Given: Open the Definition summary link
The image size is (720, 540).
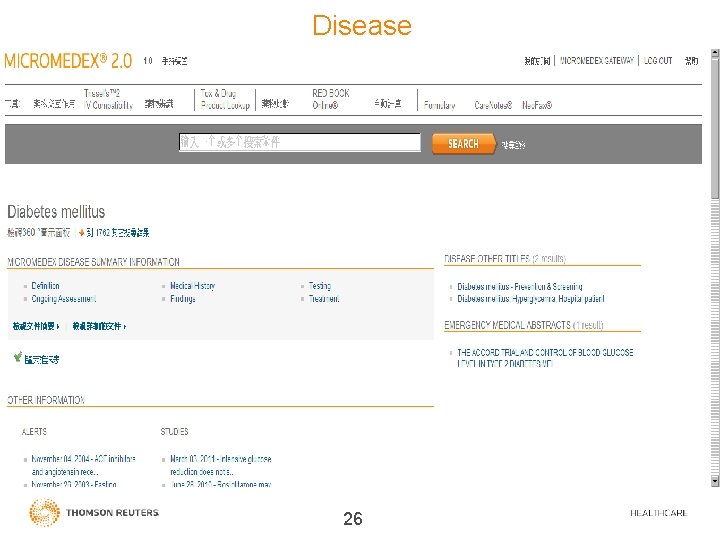Looking at the screenshot, I should click(x=45, y=286).
